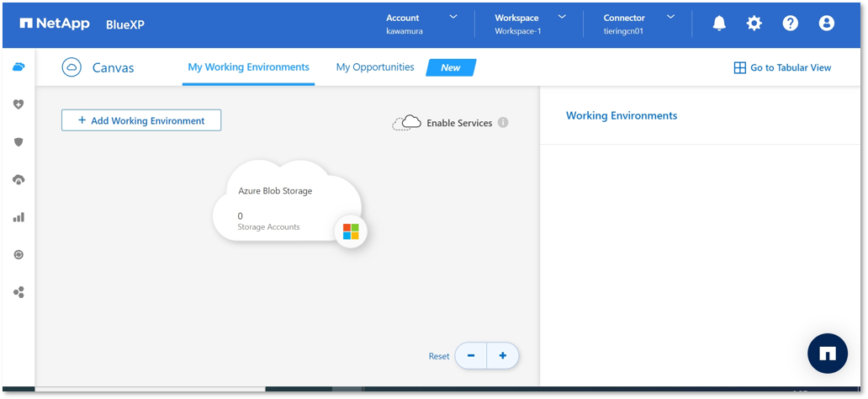
Task: Click the Enable Services info icon
Action: [503, 122]
